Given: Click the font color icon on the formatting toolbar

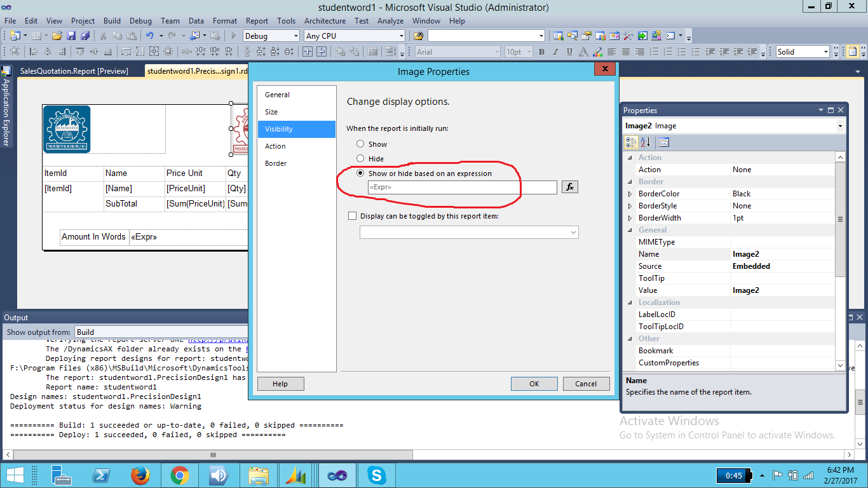Looking at the screenshot, I should pos(584,51).
